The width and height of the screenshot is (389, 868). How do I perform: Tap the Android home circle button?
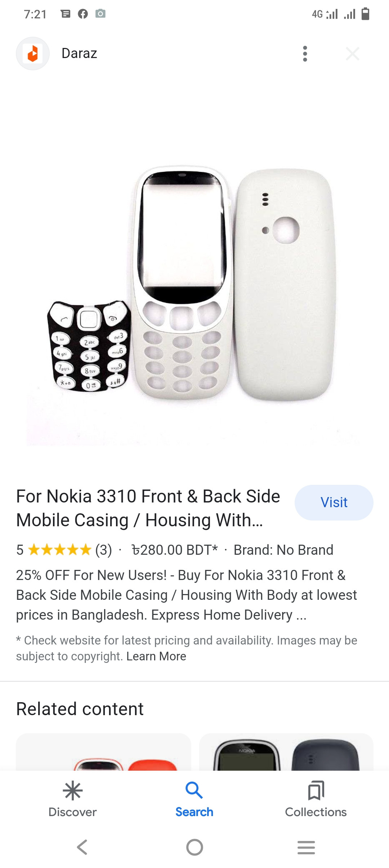click(x=194, y=847)
